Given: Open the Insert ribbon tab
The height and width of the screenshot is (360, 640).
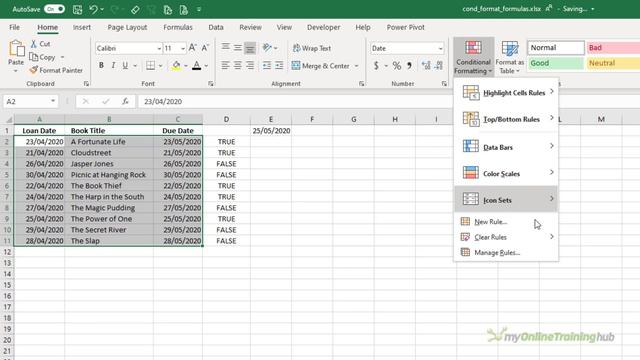Looking at the screenshot, I should (82, 27).
